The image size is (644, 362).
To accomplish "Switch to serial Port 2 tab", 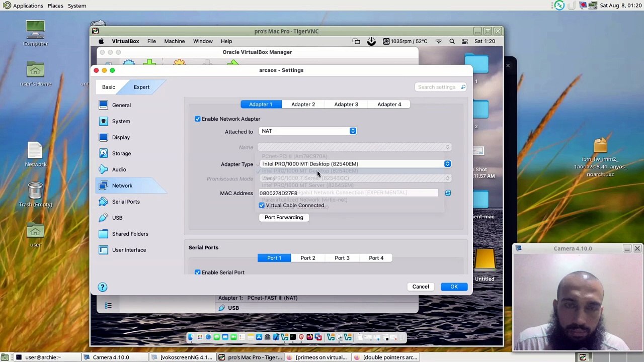I will tap(308, 258).
